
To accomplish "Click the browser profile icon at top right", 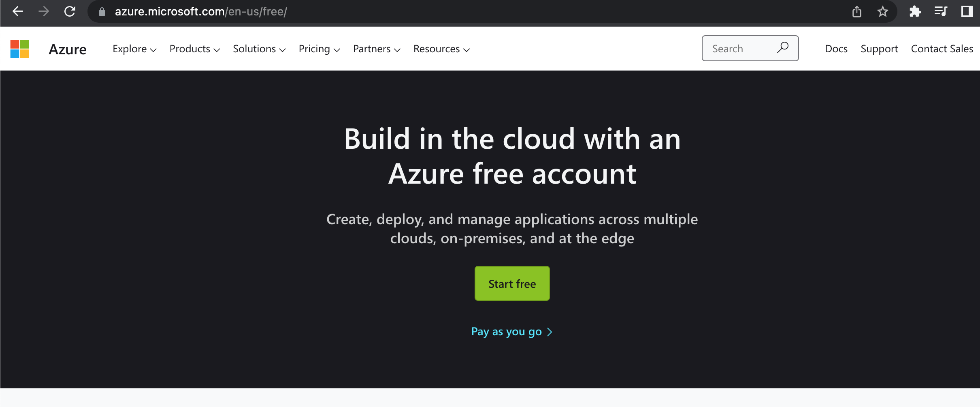I will (967, 11).
